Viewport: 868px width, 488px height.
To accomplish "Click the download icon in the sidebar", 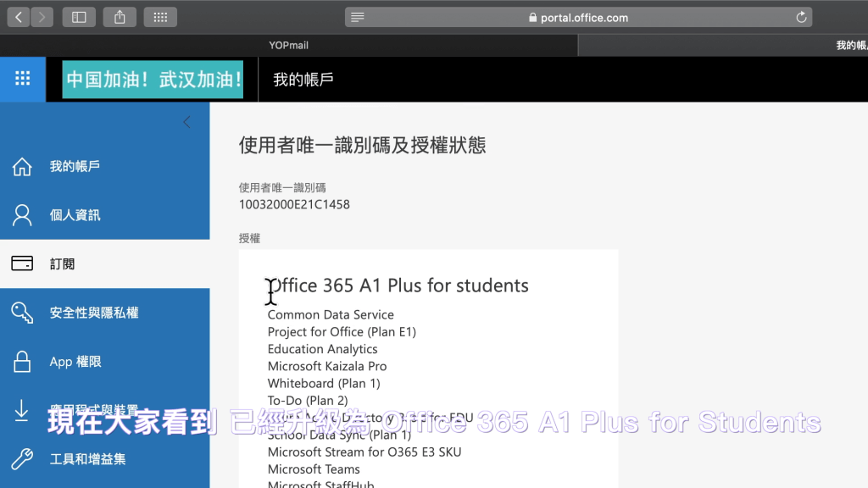I will click(21, 411).
